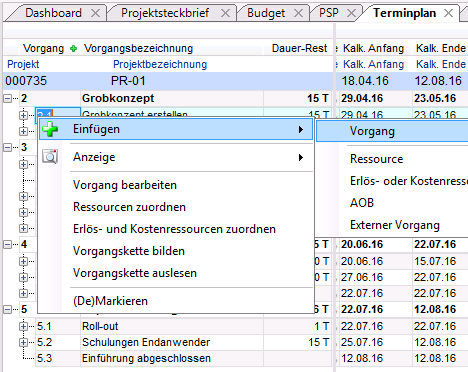Click group 4 end date 22.07.16
Viewport: 468px width, 372px height.
(x=435, y=245)
